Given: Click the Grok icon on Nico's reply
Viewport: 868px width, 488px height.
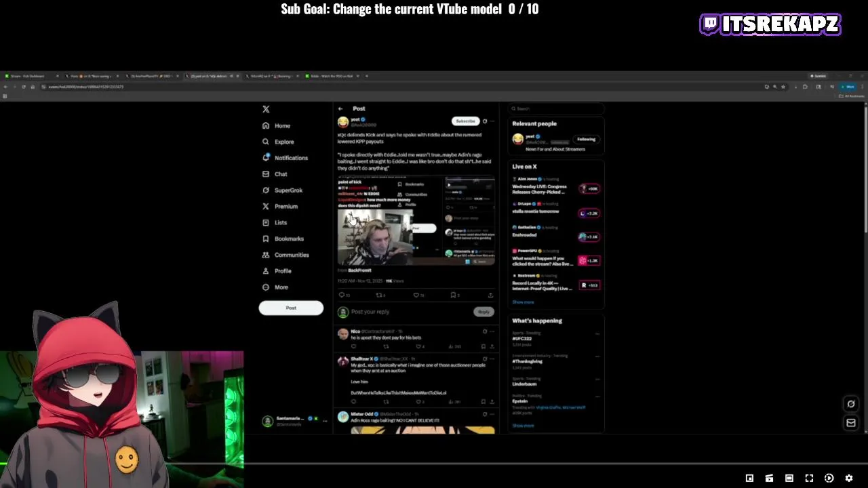Looking at the screenshot, I should pyautogui.click(x=484, y=331).
